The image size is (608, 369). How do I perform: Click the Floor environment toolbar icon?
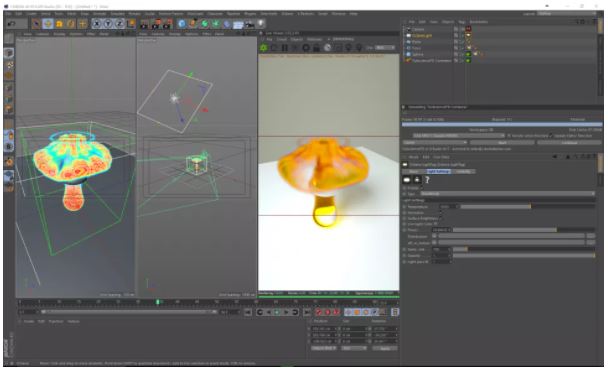[x=238, y=24]
